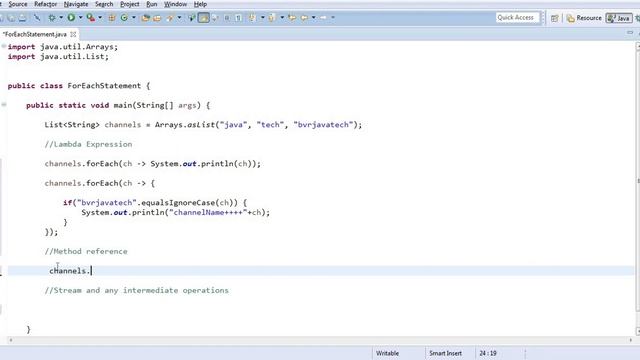
Task: Click the Next Annotation icon
Action: click(x=253, y=18)
